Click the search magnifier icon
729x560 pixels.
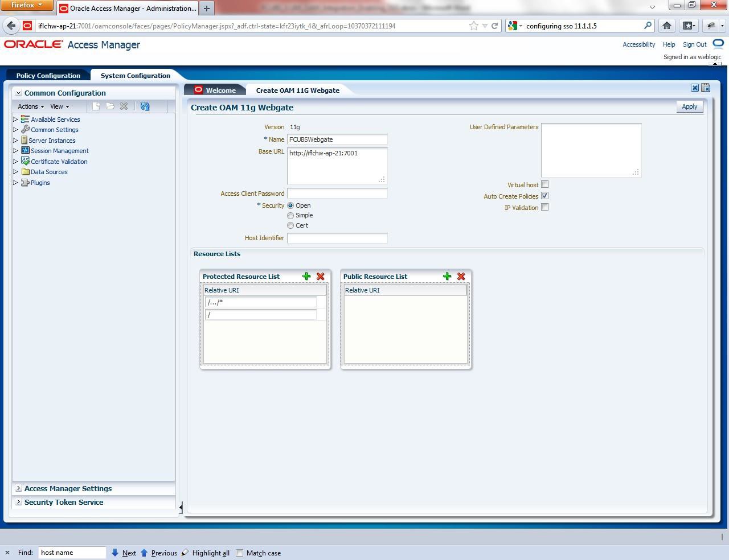[x=648, y=26]
